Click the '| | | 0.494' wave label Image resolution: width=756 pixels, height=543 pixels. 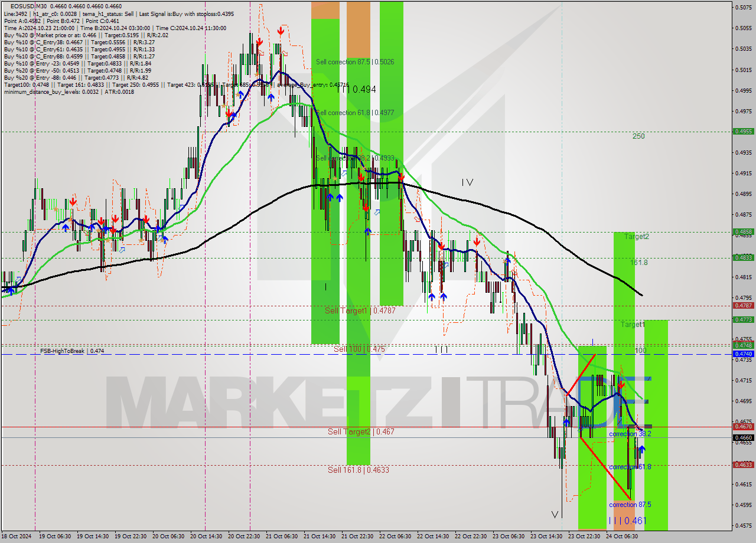pyautogui.click(x=356, y=89)
